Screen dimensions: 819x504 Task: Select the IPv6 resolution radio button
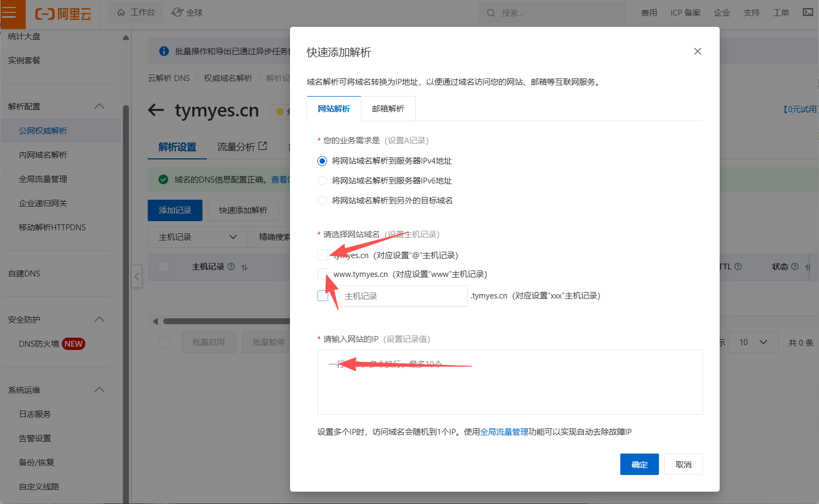click(322, 180)
